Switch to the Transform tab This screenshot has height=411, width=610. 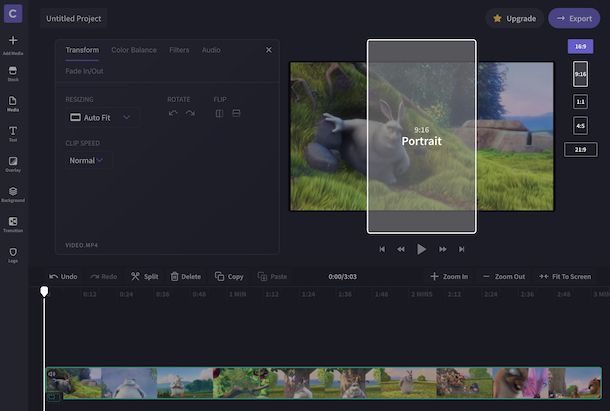82,50
